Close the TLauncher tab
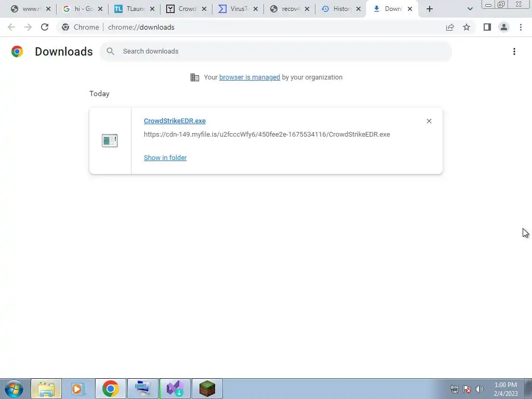This screenshot has height=399, width=532. tap(152, 9)
